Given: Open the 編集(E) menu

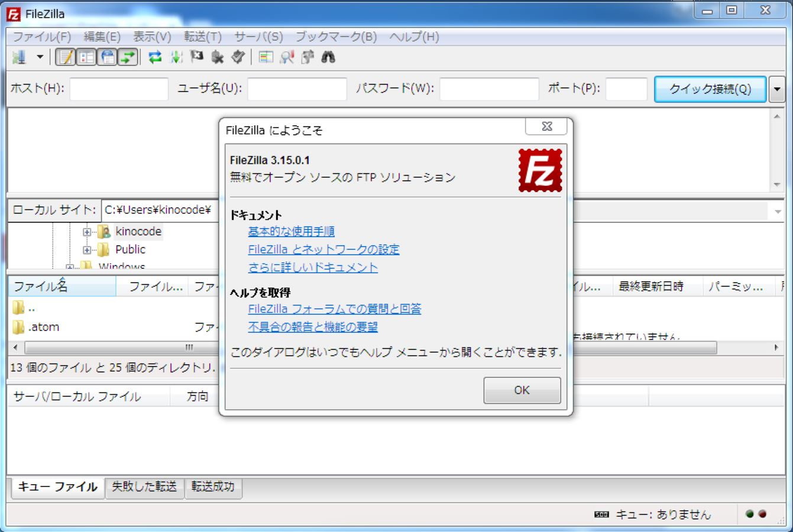Looking at the screenshot, I should tap(102, 37).
